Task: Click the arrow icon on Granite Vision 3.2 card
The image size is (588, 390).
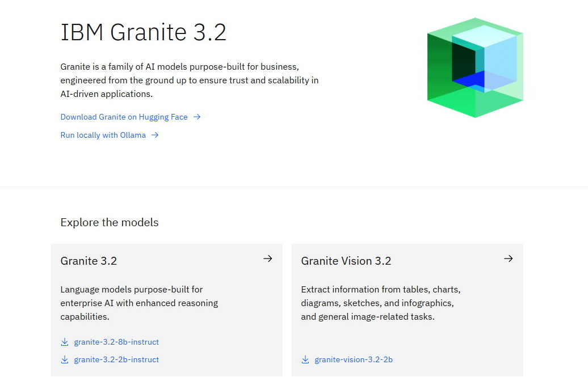Action: tap(509, 258)
